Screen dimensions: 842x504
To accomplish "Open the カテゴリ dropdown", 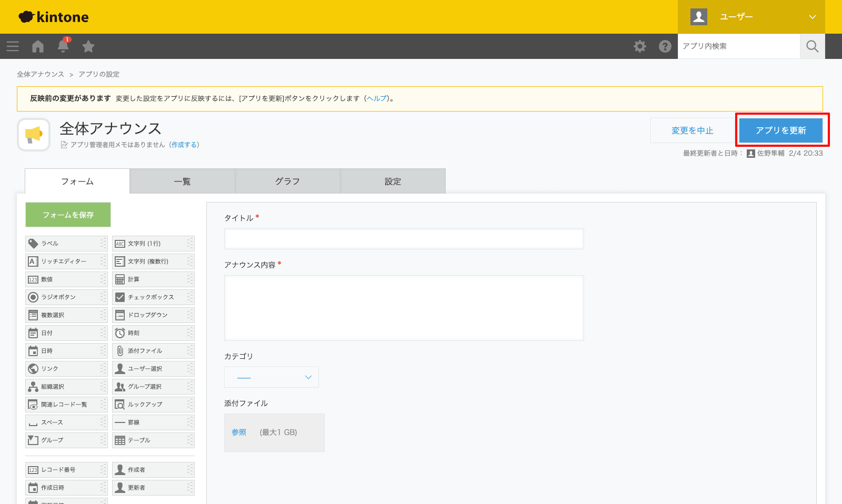I will pos(271,377).
